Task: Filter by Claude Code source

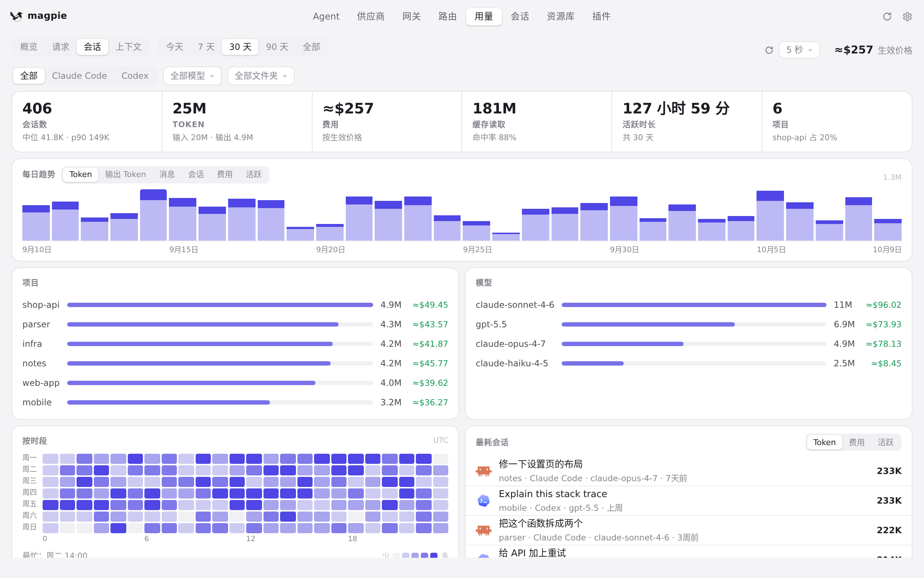Action: pos(79,76)
